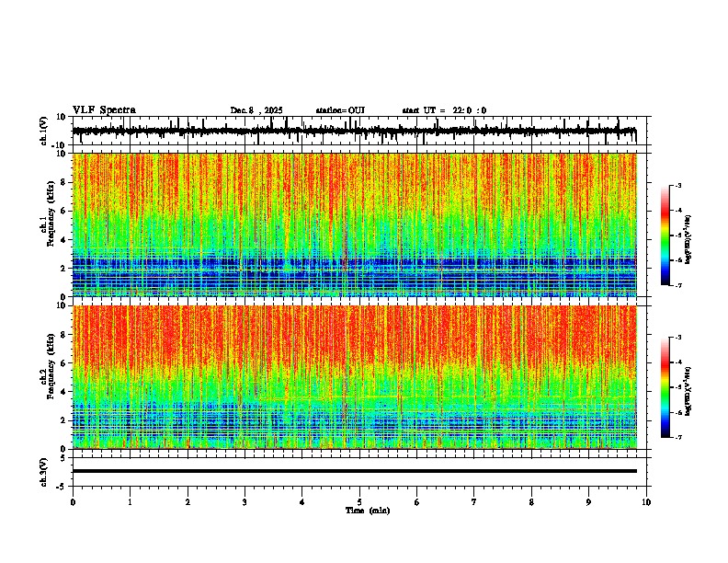Click the -5 tick on ch.3(V) axis
The height and width of the screenshot is (563, 728).
coord(62,487)
